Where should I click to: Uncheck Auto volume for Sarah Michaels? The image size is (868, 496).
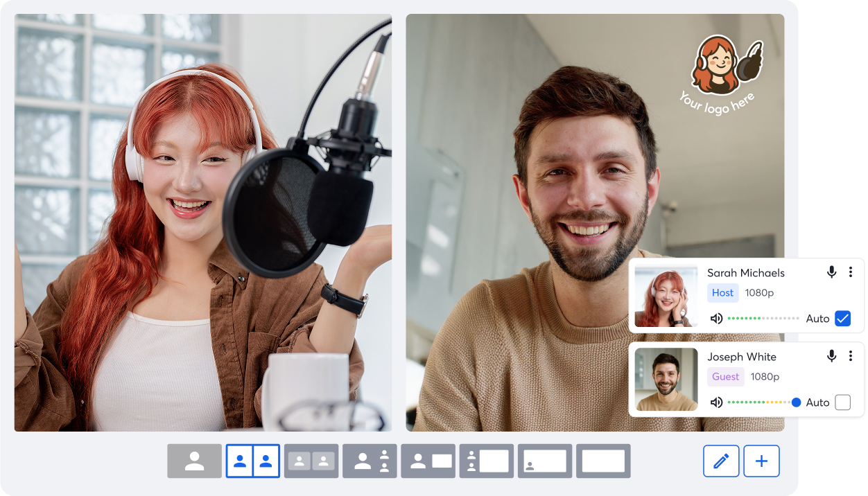842,319
